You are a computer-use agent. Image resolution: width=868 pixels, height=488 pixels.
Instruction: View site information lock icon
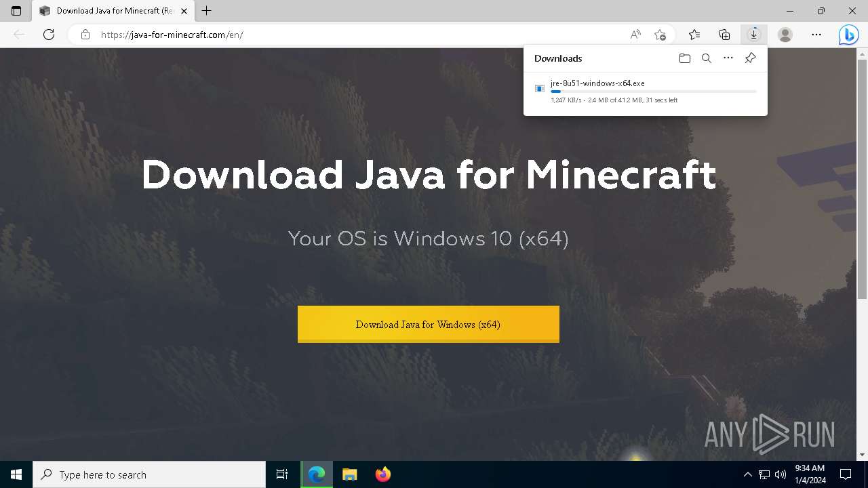pyautogui.click(x=85, y=35)
